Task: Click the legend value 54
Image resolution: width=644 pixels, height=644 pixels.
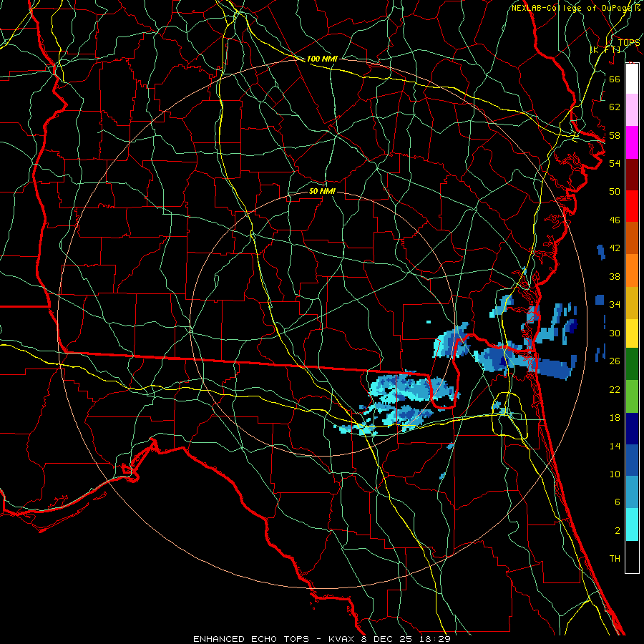Action: 615,163
